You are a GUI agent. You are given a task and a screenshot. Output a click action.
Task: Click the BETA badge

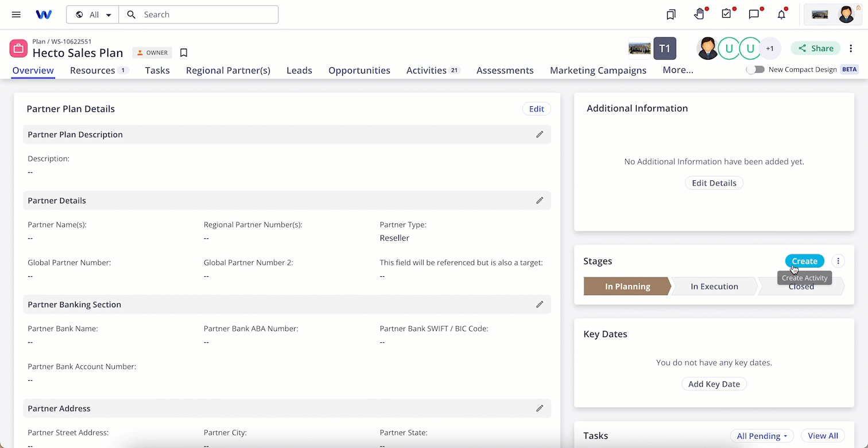849,69
